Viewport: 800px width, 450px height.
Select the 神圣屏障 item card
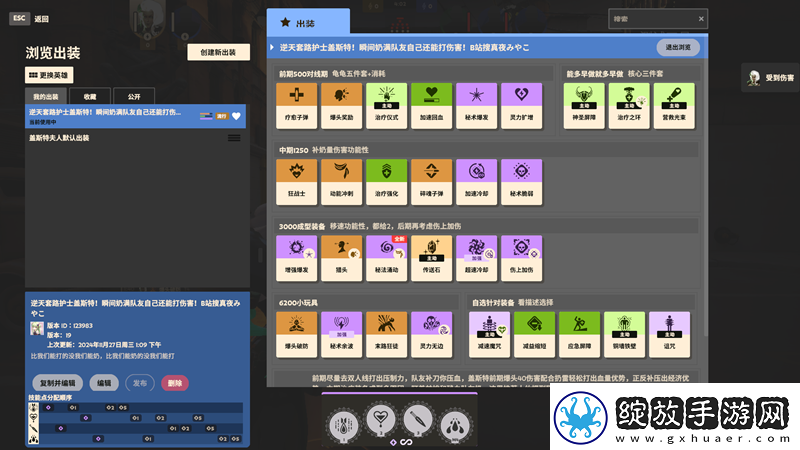click(584, 105)
